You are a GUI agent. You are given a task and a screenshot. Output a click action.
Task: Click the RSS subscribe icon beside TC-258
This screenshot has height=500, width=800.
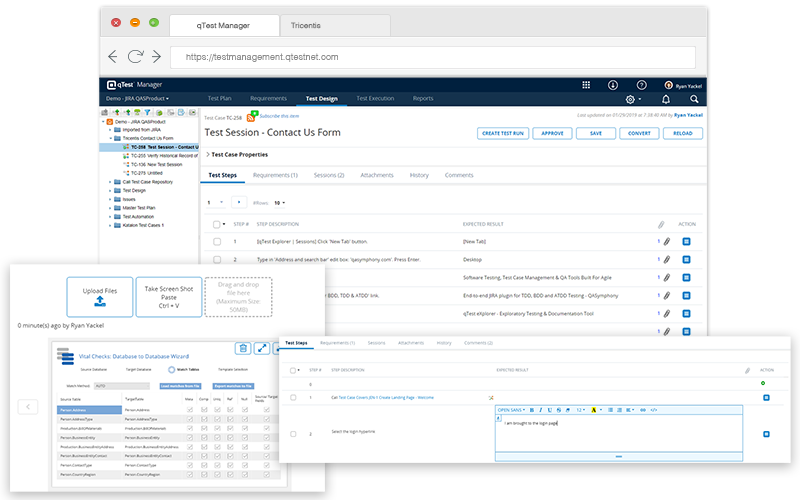(x=251, y=118)
